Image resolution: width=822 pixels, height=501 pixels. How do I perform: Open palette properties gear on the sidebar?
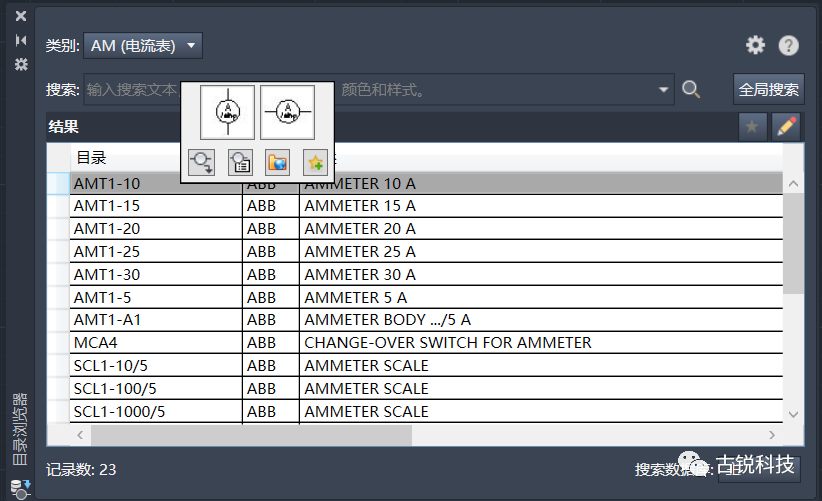tap(21, 64)
